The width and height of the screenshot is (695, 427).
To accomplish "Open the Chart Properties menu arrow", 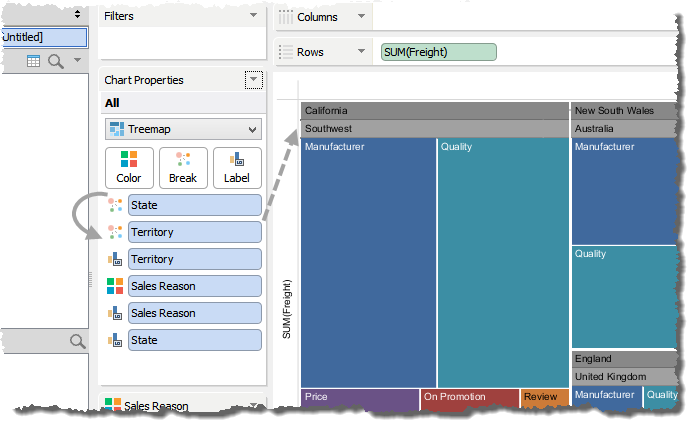I will [254, 80].
